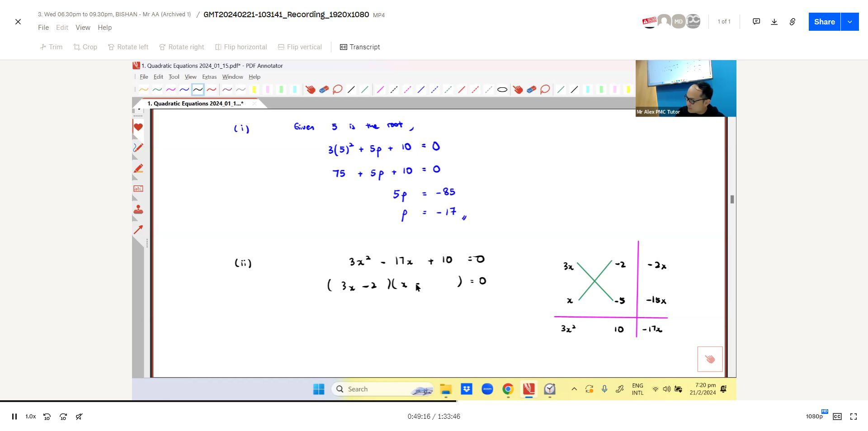Image resolution: width=868 pixels, height=431 pixels.
Task: Select the eraser tool on the toolbar
Action: coord(324,90)
